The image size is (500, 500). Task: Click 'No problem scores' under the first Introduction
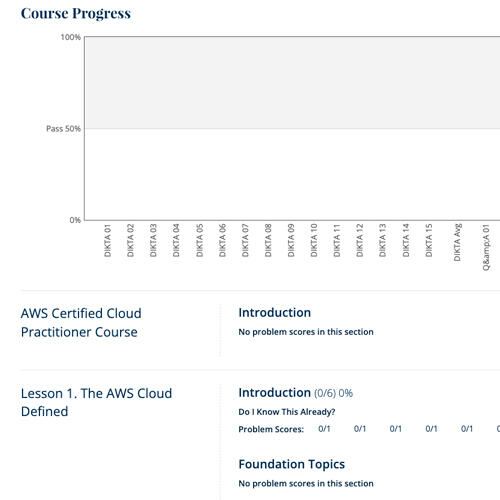pyautogui.click(x=306, y=332)
